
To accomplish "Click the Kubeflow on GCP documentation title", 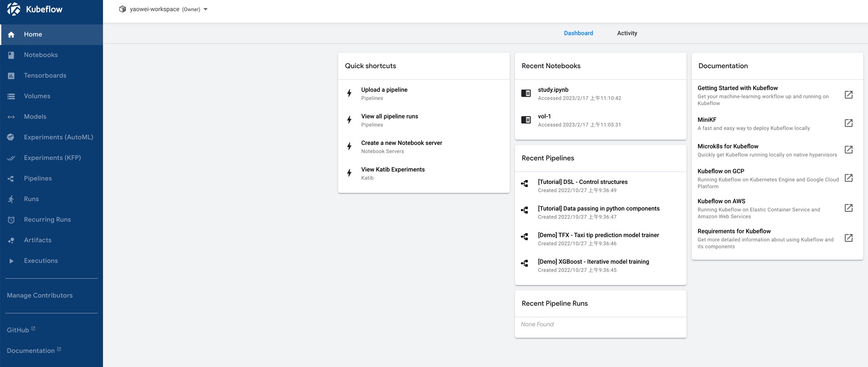I will tap(721, 171).
